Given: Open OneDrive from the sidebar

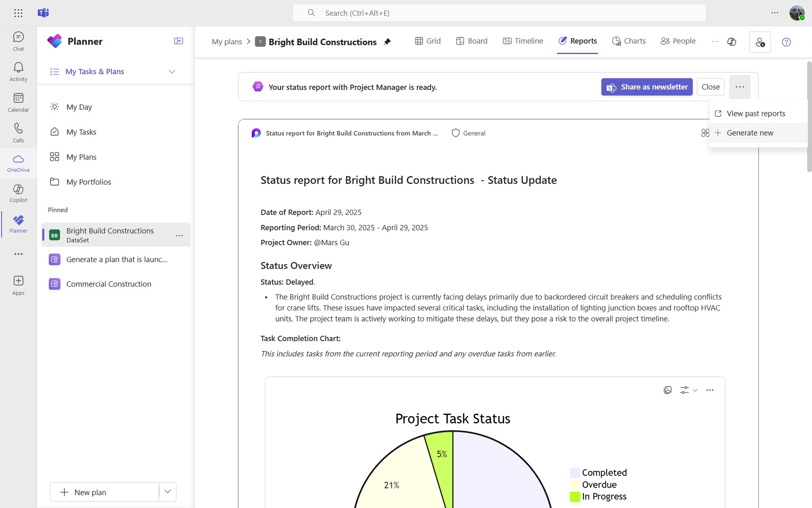Looking at the screenshot, I should [18, 163].
